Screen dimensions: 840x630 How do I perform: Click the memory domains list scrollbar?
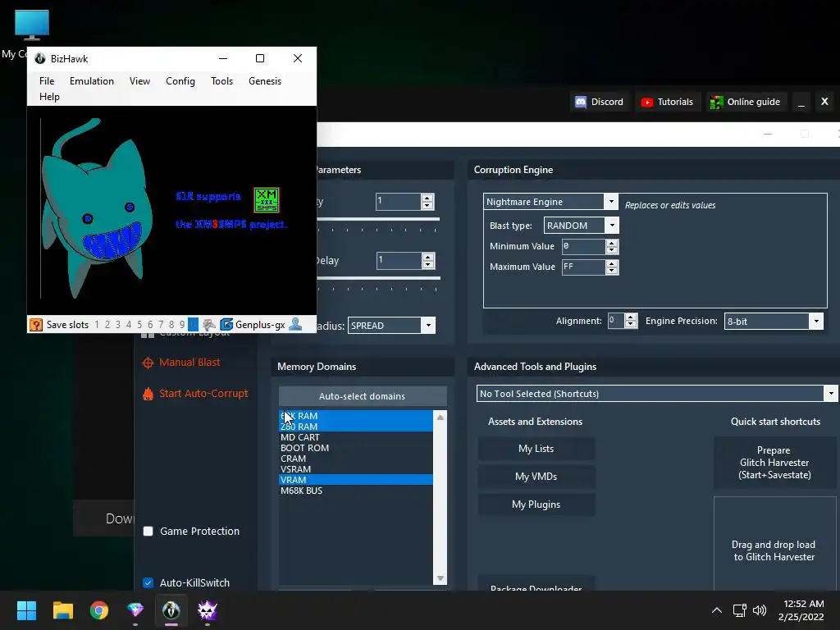[440, 498]
